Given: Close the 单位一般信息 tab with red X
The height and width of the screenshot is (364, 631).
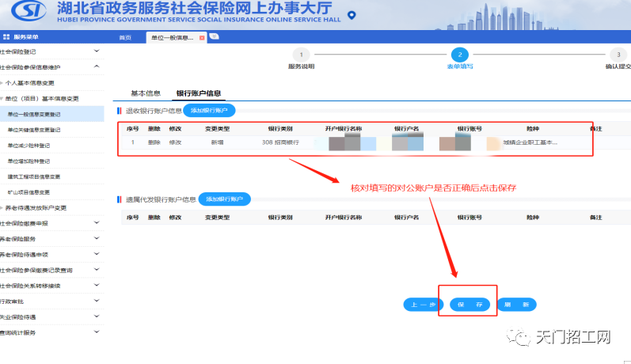Looking at the screenshot, I should point(202,37).
